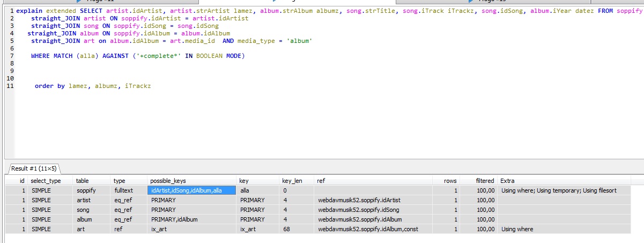Place cursor on order by lamez line

(93, 86)
